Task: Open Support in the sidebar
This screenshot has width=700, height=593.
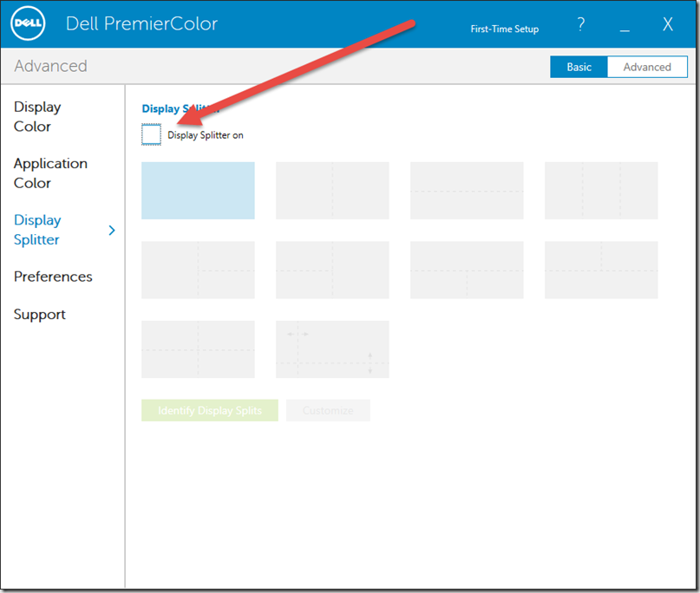Action: coord(40,315)
